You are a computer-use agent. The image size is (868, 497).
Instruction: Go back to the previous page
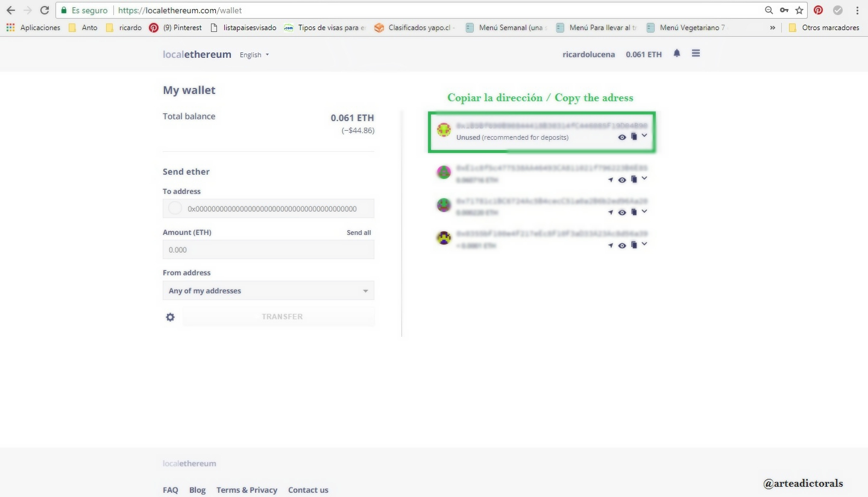(11, 10)
